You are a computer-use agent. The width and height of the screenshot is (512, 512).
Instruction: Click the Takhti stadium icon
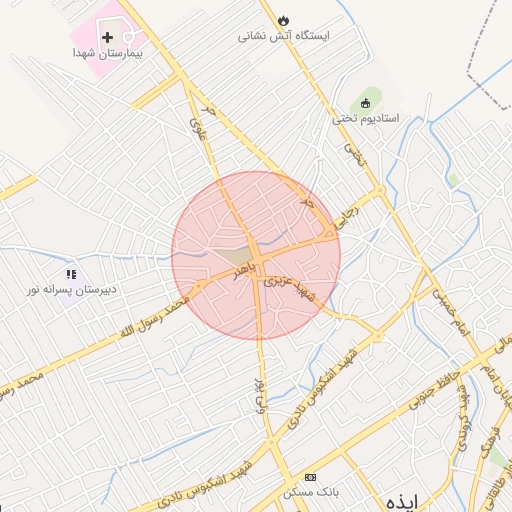pyautogui.click(x=366, y=103)
